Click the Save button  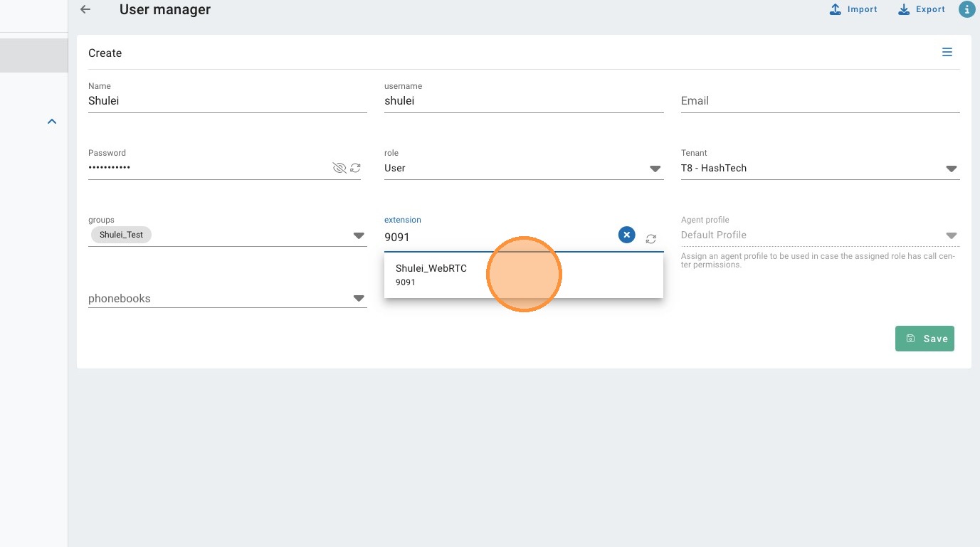click(924, 339)
